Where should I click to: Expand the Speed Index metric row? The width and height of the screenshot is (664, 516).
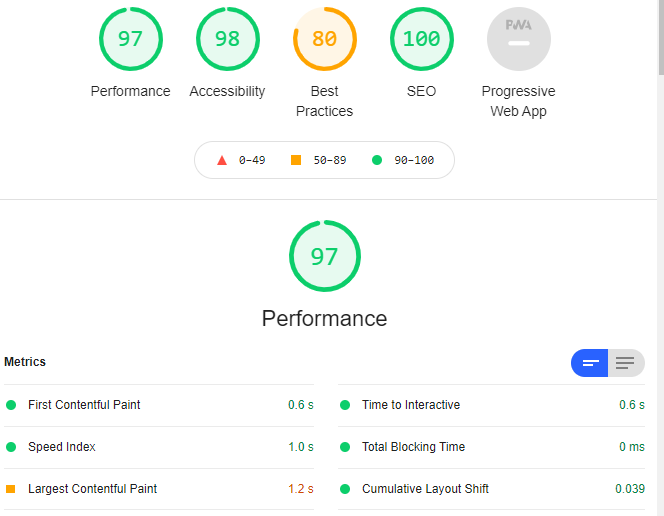(159, 447)
